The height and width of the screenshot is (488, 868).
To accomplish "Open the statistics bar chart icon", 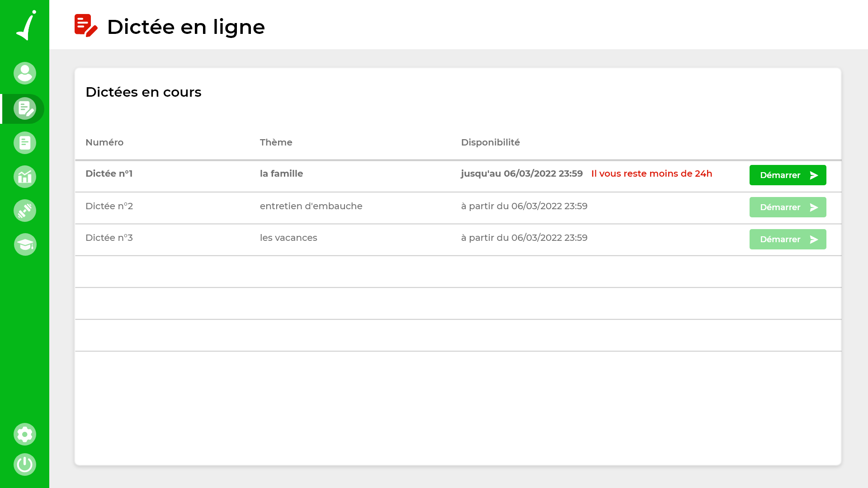I will (x=25, y=177).
